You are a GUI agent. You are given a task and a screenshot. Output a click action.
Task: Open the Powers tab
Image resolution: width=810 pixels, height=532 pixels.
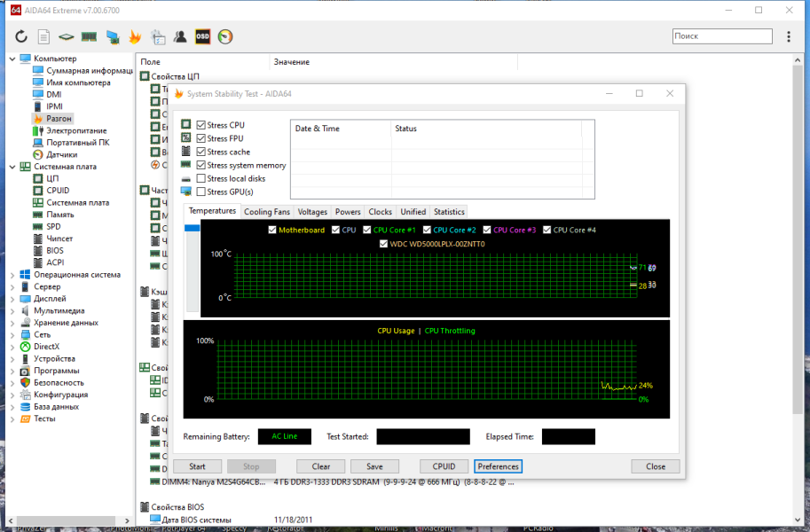click(348, 212)
